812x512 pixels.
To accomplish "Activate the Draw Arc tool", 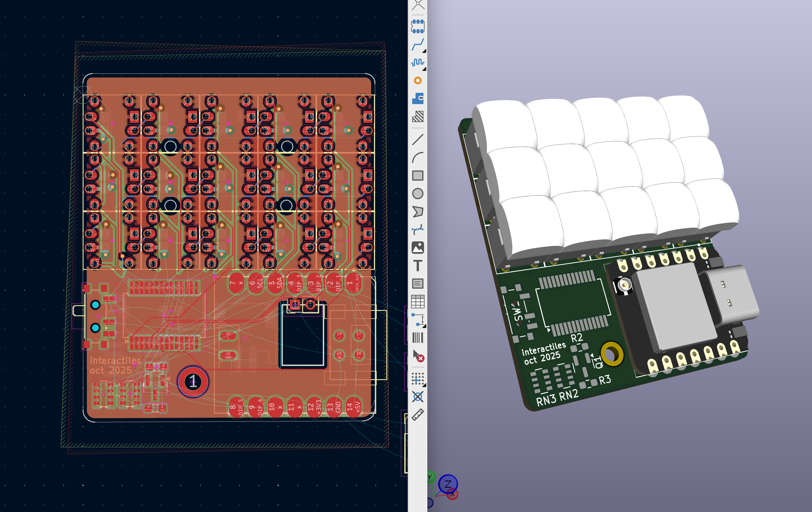I will (x=418, y=158).
